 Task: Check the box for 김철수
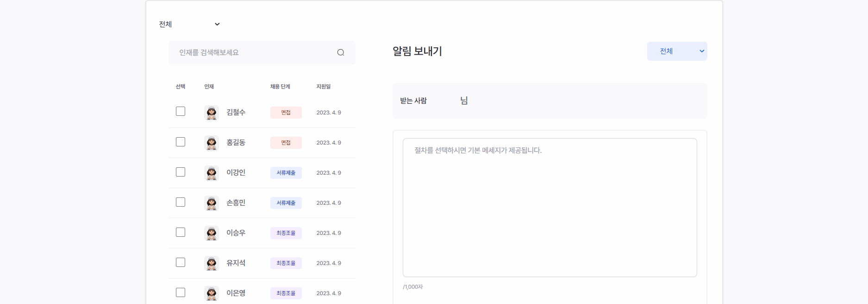(181, 111)
